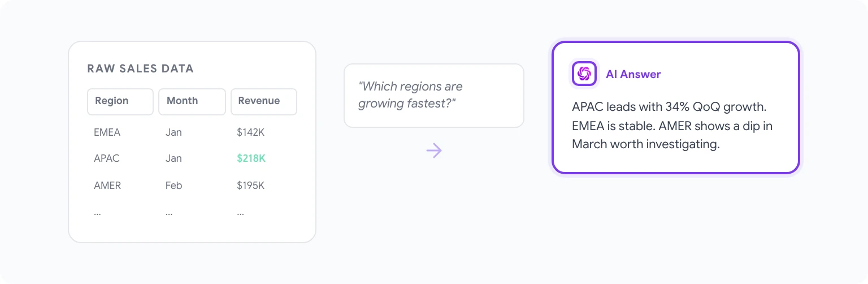Click the $195K revenue cell

(251, 185)
